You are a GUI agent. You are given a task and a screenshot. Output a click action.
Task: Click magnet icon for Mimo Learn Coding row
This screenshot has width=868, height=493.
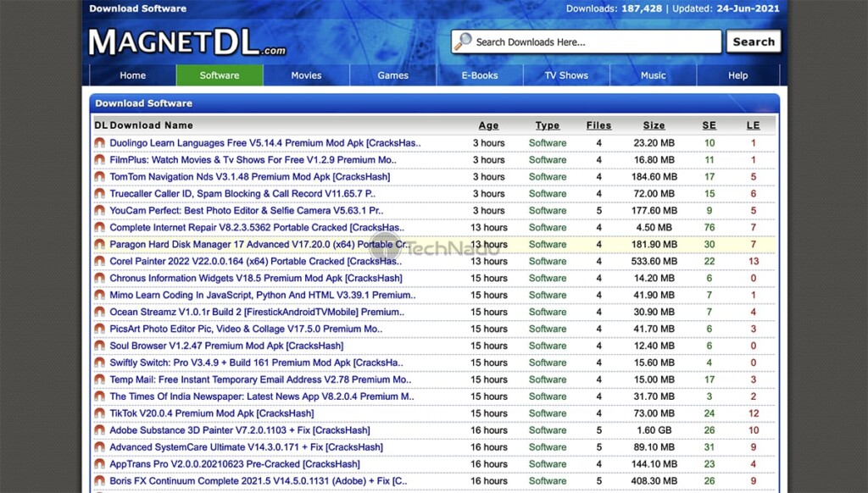tap(100, 295)
